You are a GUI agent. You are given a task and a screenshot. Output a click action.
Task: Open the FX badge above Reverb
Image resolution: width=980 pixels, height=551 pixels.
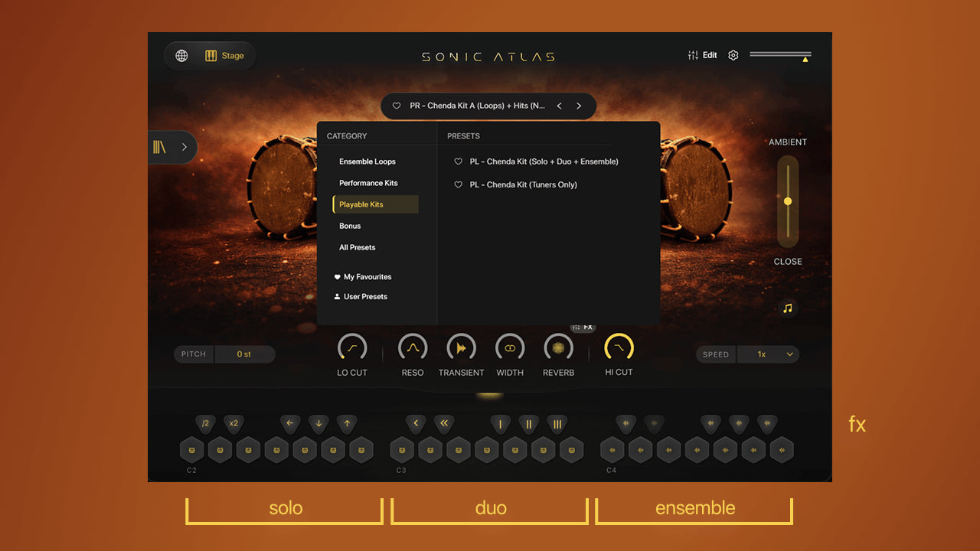tap(583, 327)
